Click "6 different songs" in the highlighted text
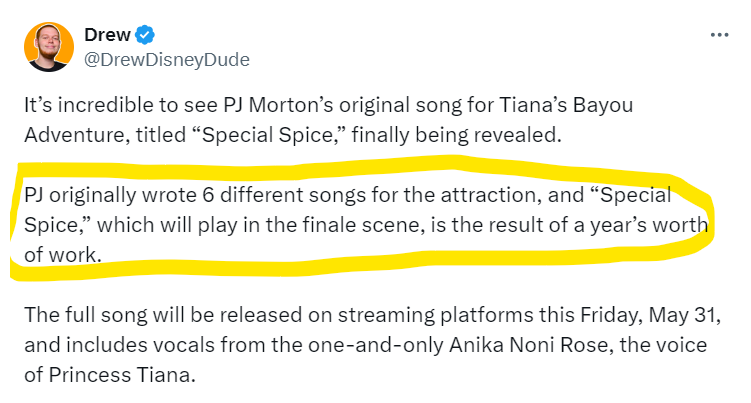This screenshot has width=751, height=403. coord(272,193)
